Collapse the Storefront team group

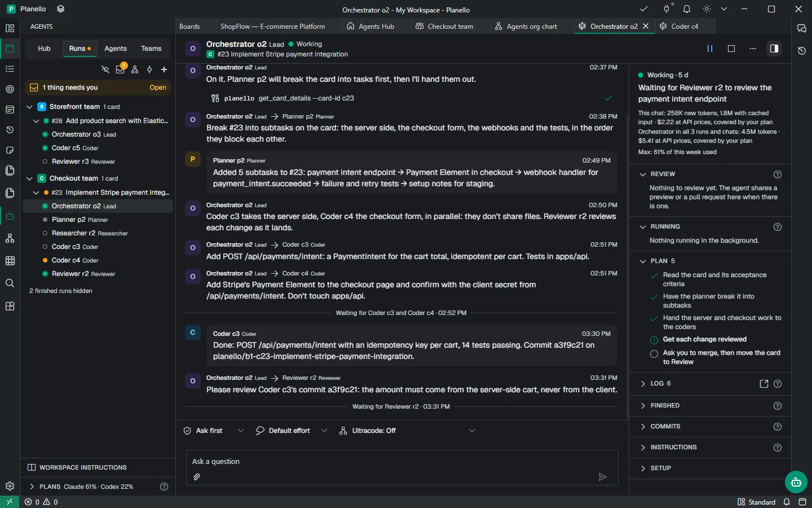[x=30, y=107]
